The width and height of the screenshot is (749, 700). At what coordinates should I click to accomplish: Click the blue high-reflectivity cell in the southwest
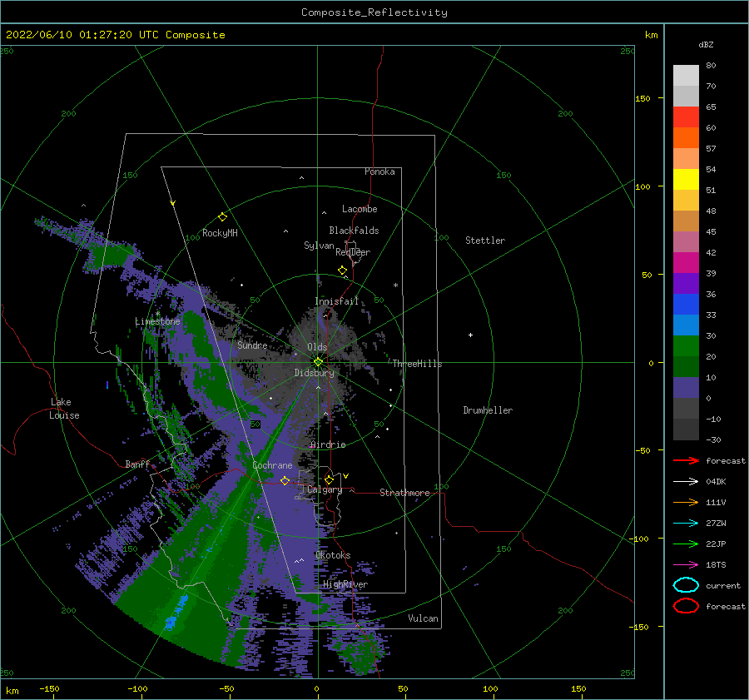point(176,613)
